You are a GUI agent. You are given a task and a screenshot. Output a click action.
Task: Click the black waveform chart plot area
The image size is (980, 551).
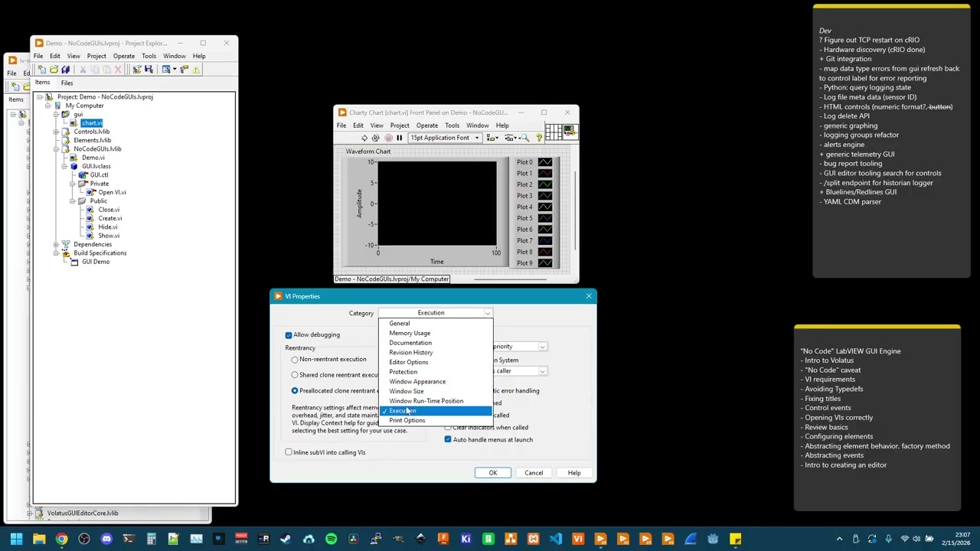coord(437,204)
